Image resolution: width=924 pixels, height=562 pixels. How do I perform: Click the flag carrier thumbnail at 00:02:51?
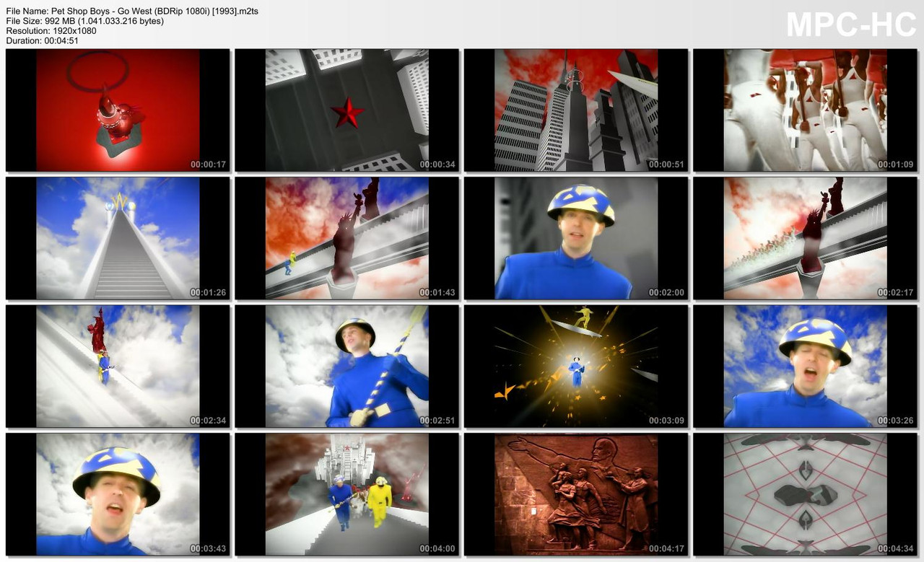(x=346, y=366)
